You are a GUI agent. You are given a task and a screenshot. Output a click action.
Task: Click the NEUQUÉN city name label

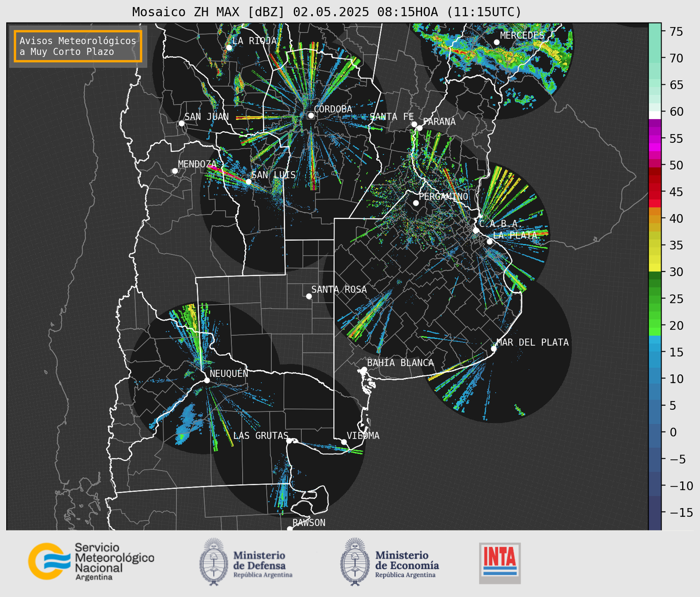coord(229,373)
